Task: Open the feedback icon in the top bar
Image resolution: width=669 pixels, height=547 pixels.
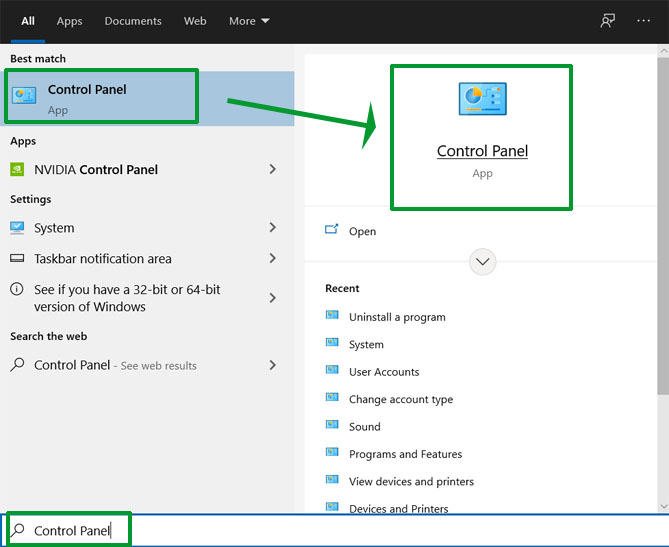Action: pos(608,20)
